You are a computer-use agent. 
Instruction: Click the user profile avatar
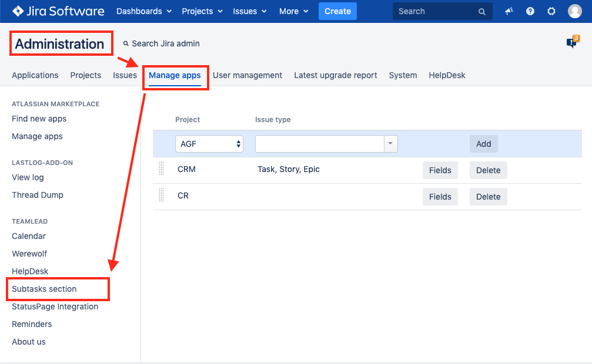tap(574, 11)
